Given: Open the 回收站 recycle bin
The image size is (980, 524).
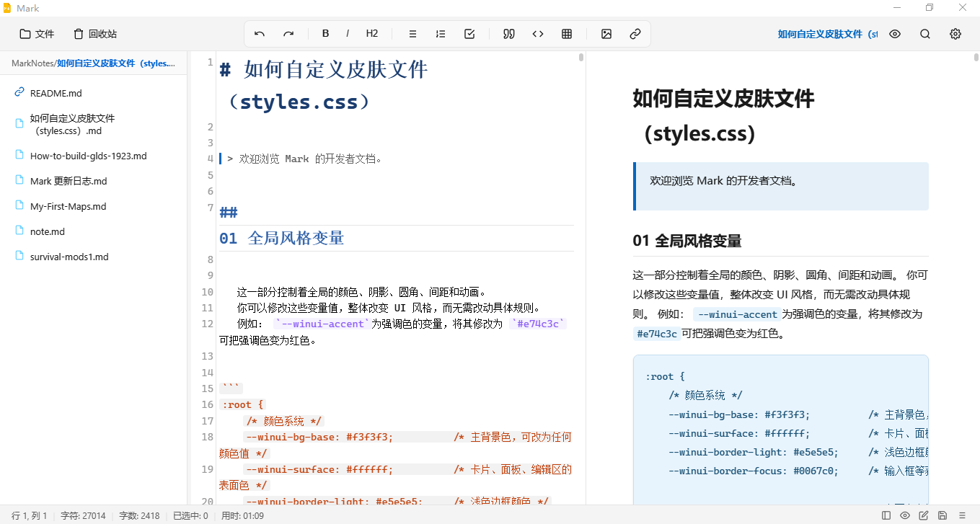Looking at the screenshot, I should (x=95, y=34).
